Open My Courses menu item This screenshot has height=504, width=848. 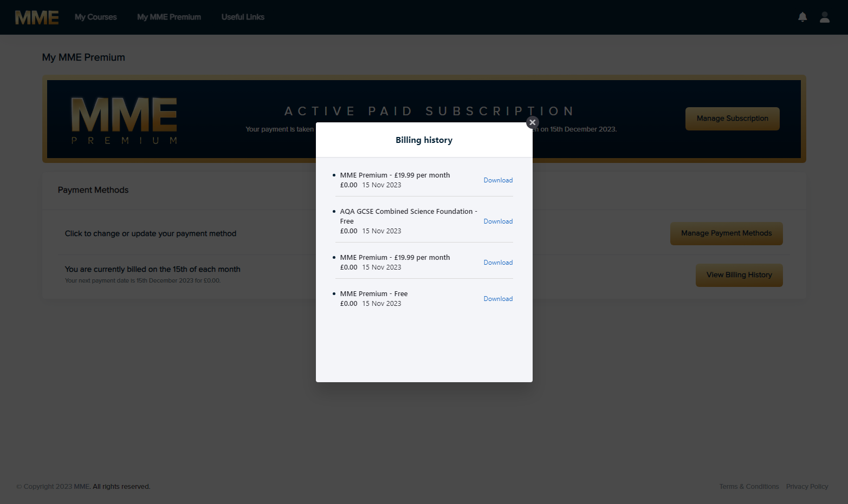[96, 17]
